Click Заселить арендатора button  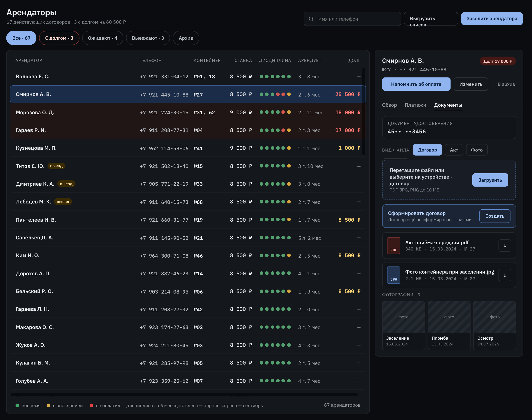click(x=492, y=19)
